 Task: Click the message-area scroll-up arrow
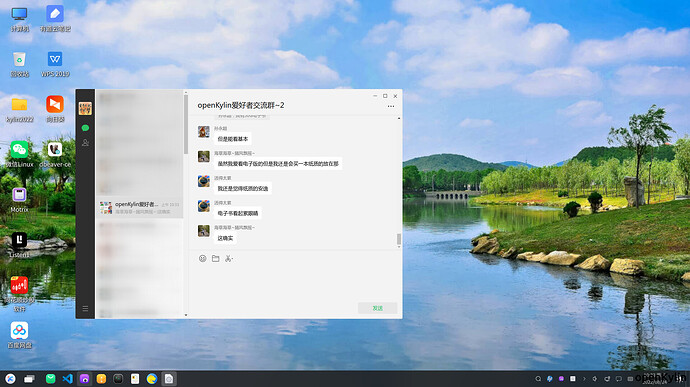(x=399, y=118)
